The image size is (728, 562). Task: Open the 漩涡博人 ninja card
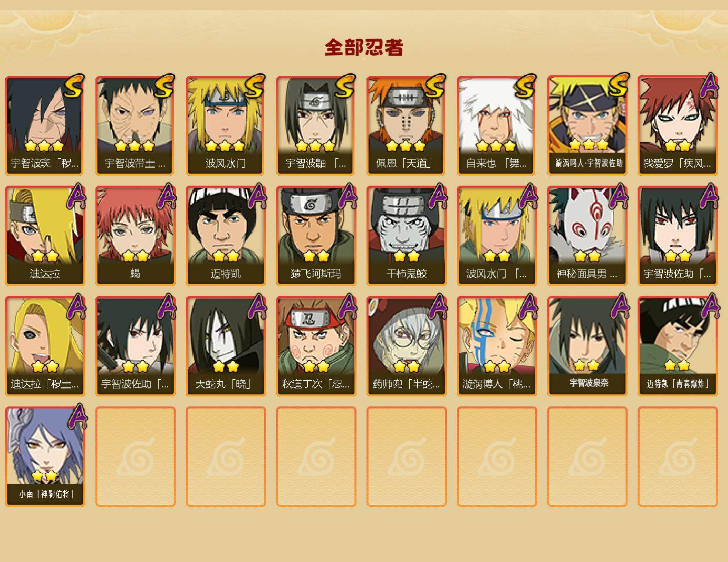[497, 346]
